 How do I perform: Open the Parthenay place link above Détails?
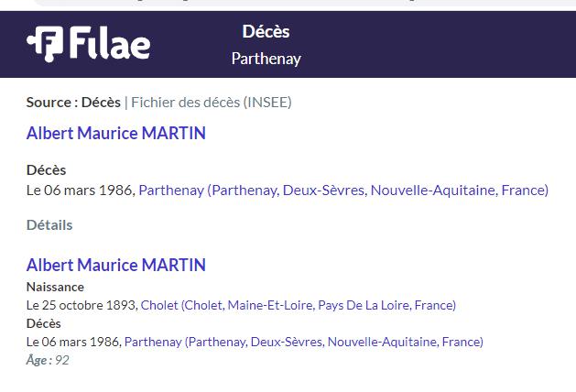(343, 191)
